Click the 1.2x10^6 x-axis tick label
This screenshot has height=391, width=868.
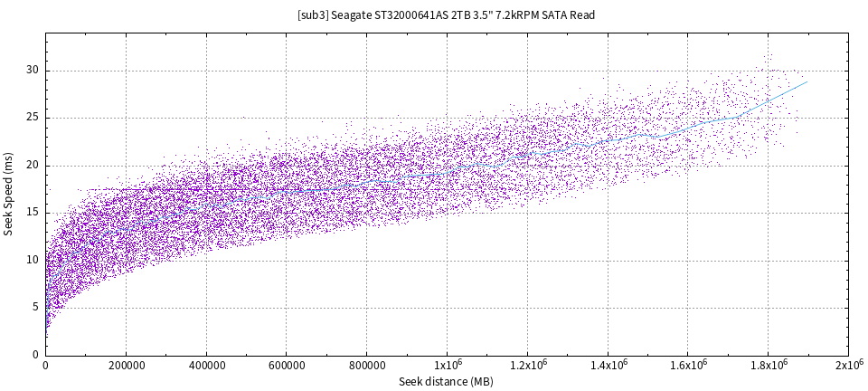[527, 366]
